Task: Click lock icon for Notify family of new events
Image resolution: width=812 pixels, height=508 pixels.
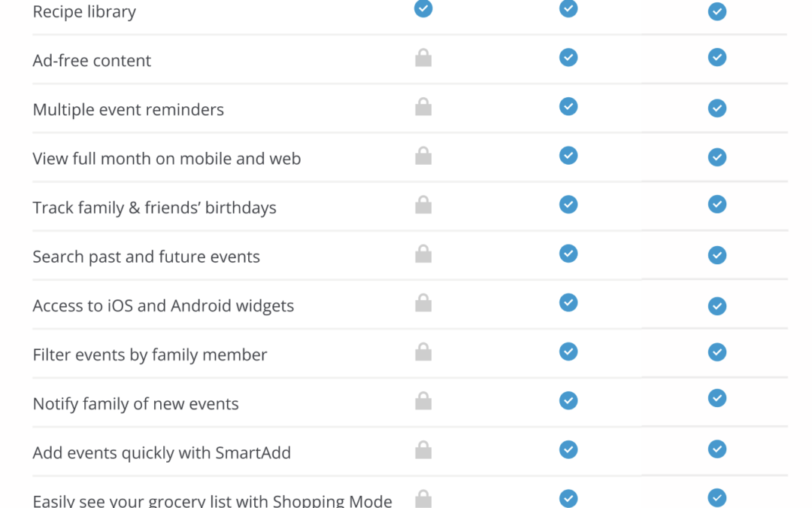Action: (423, 401)
